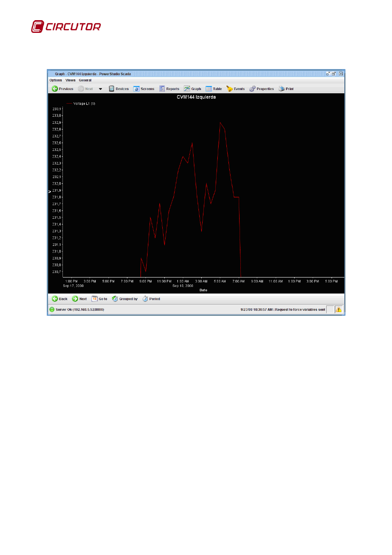Print the current graph
This screenshot has height=555, width=392.
coord(286,89)
